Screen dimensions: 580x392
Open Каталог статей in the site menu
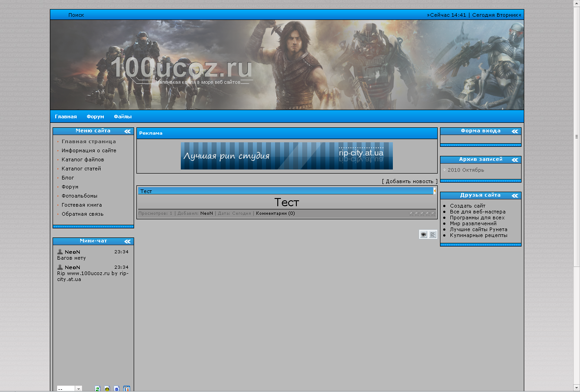pos(82,169)
